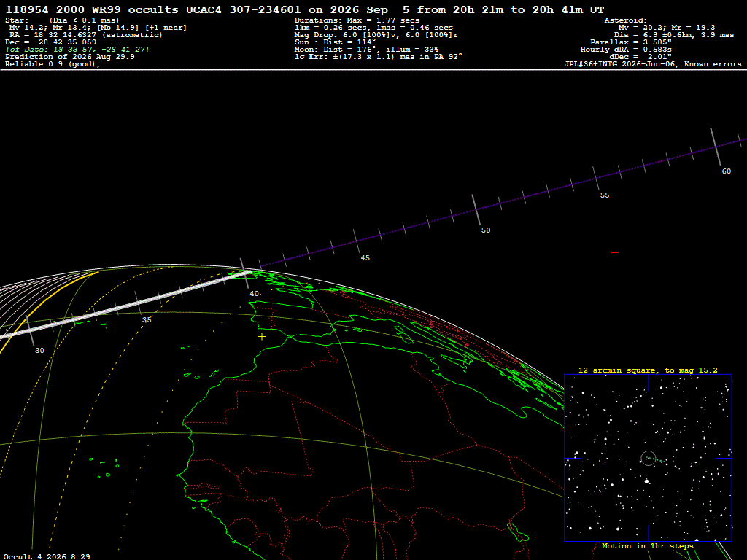Click the yellow plus crosshair marker near Morocco
This screenshot has height=560, width=747.
(x=262, y=336)
